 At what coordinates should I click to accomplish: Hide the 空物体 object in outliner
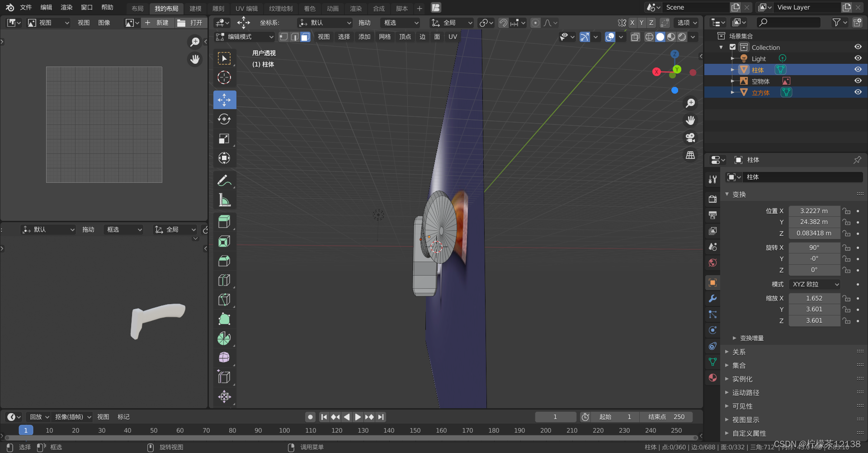858,81
